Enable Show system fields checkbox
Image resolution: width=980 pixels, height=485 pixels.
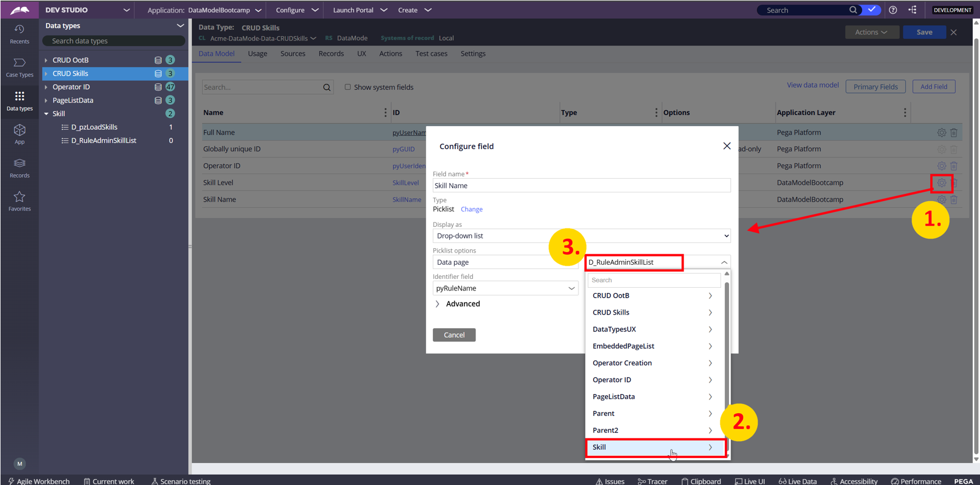[x=347, y=87]
